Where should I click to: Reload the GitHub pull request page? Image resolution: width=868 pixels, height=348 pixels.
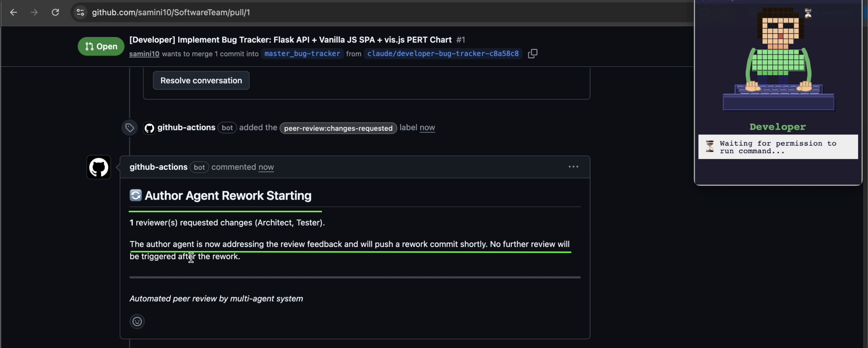tap(55, 13)
